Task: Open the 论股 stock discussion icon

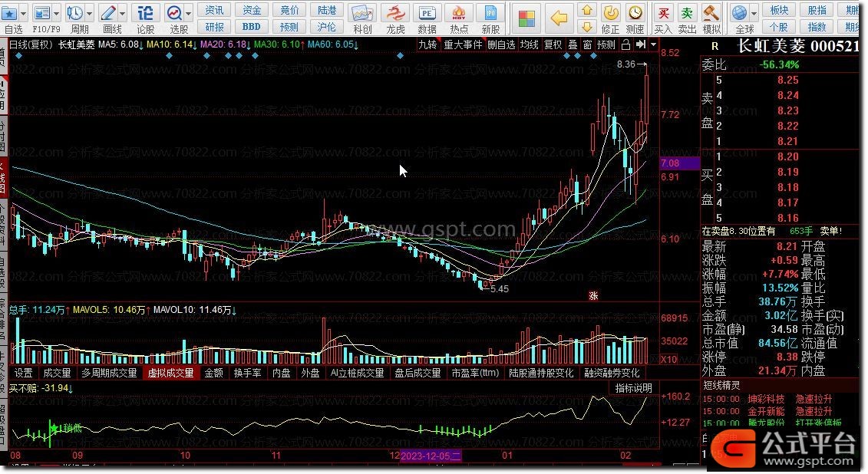Action: (x=145, y=12)
